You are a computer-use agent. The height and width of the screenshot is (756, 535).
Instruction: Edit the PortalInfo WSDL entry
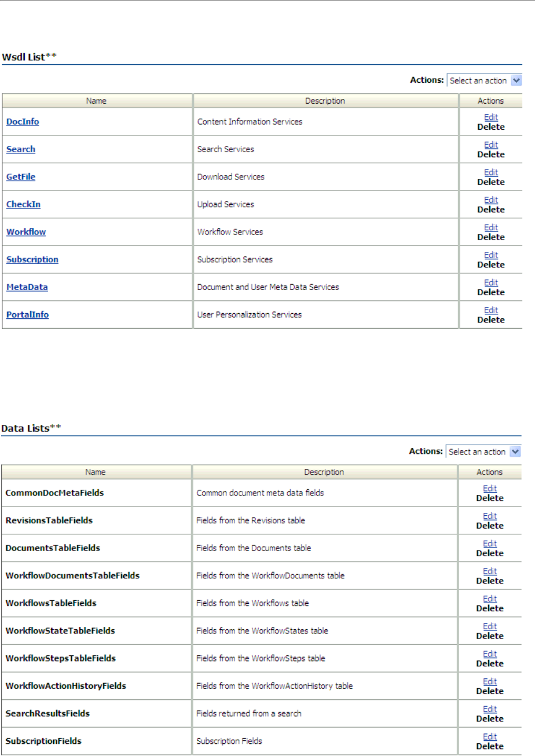491,310
